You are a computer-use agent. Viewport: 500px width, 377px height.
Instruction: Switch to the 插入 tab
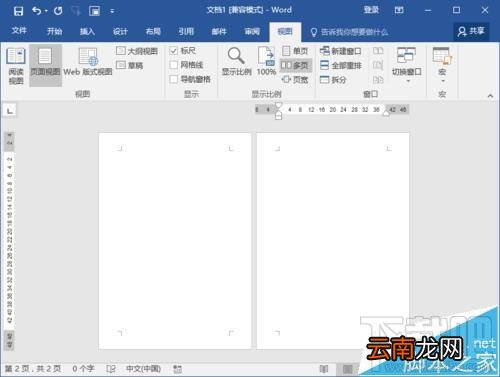point(87,31)
